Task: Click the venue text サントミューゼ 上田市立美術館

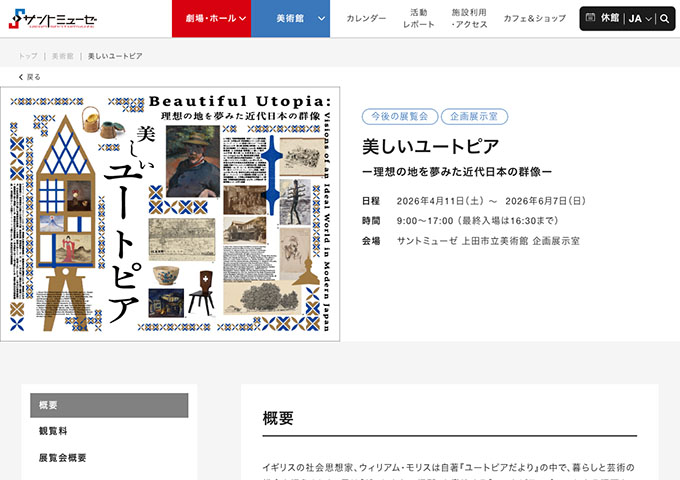Action: point(462,241)
